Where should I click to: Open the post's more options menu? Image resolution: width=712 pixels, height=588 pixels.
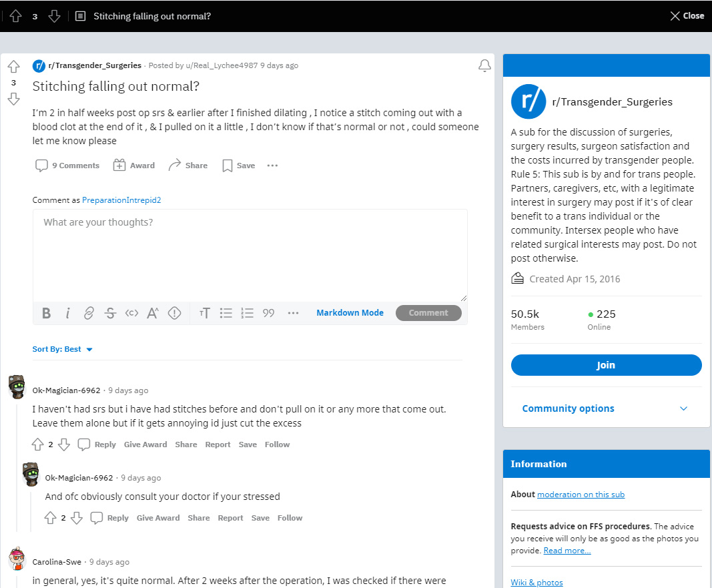[272, 166]
